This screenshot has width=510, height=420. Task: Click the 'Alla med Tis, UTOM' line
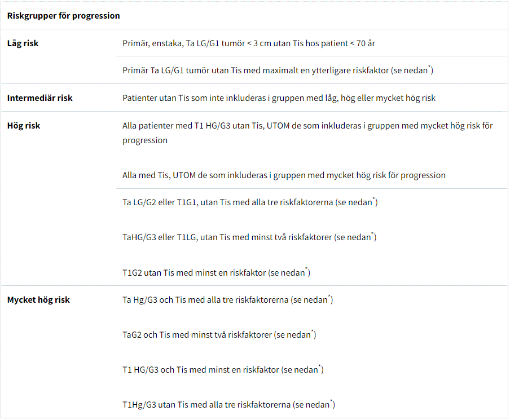[x=284, y=175]
